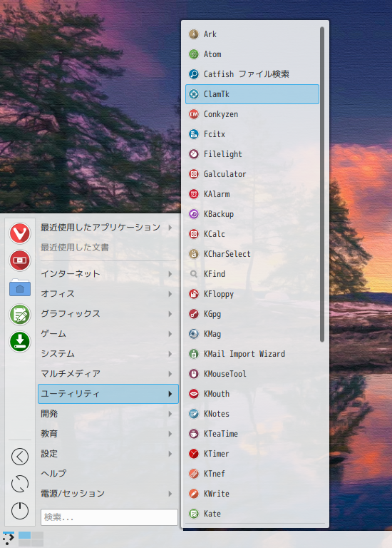392x548 pixels.
Task: Open the Vivaldi browser favorite icon
Action: pyautogui.click(x=20, y=233)
